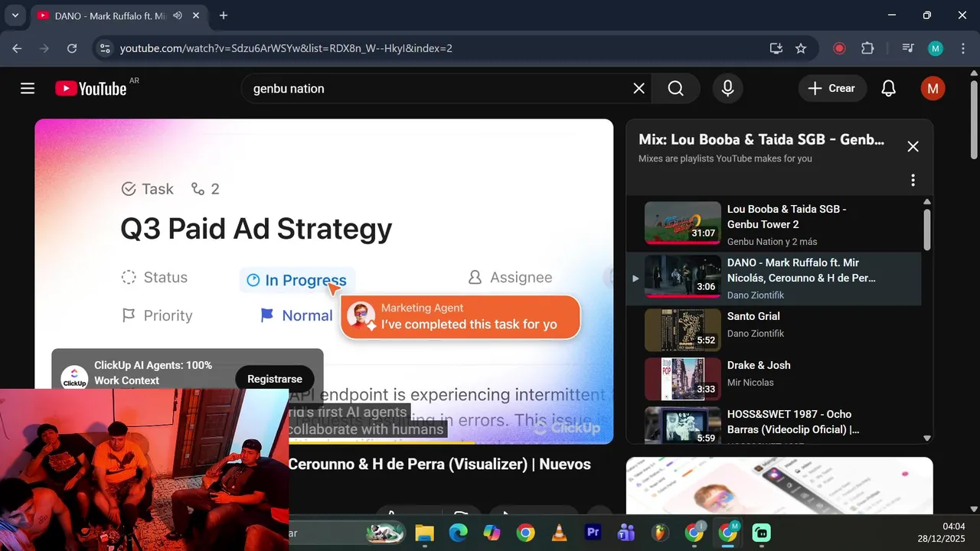
Task: Launch Microsoft Edge from taskbar
Action: click(458, 533)
